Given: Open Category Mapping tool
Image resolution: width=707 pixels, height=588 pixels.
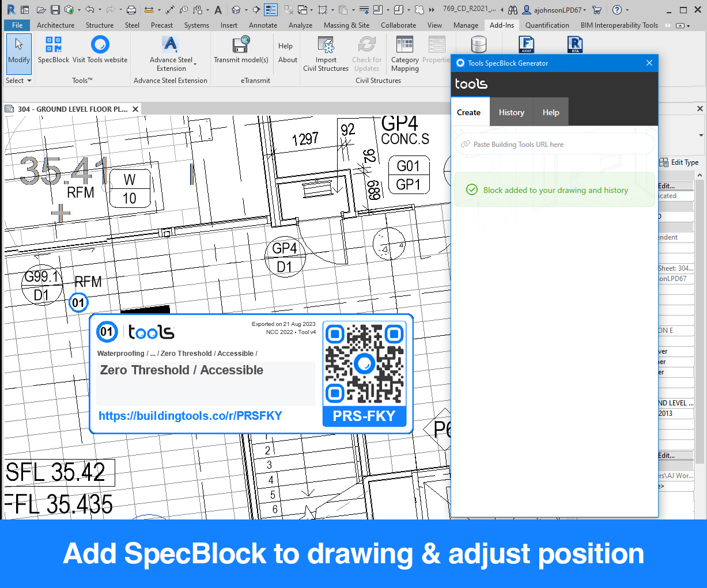Looking at the screenshot, I should 405,54.
